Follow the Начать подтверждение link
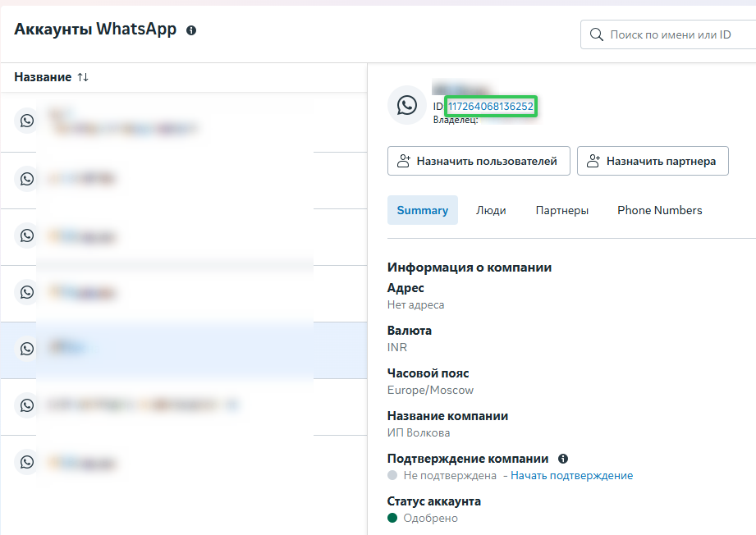Viewport: 756px width, 535px height. coord(571,475)
